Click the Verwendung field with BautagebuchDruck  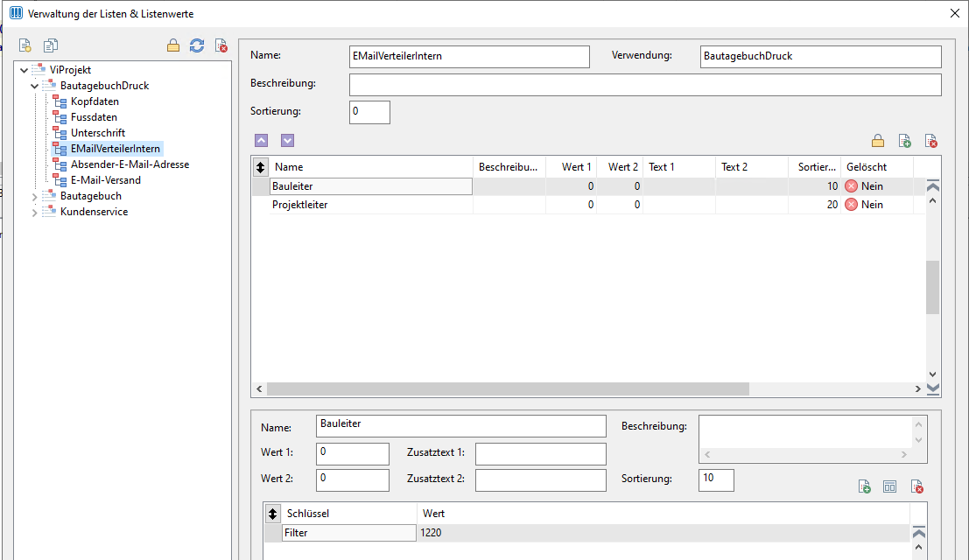click(821, 56)
